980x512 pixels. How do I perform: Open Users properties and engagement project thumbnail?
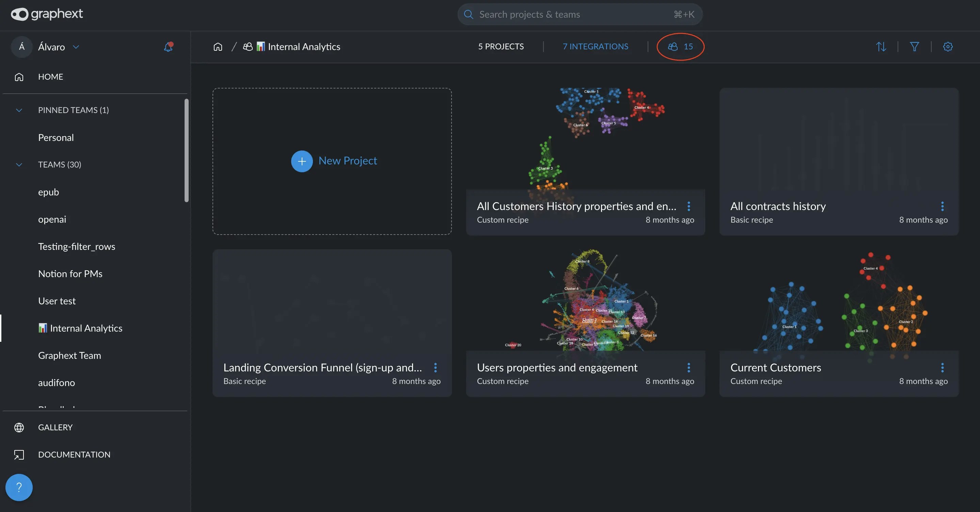click(x=585, y=301)
